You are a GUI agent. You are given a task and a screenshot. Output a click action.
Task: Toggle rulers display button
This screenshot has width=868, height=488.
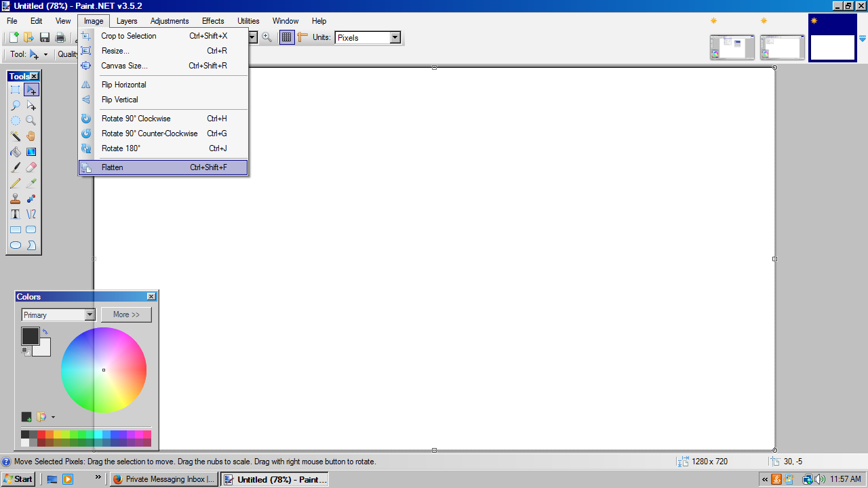coord(302,38)
